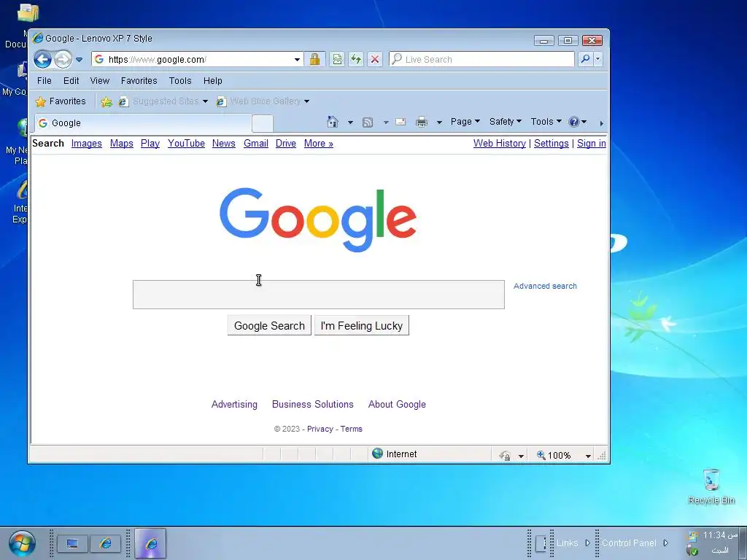The width and height of the screenshot is (747, 560).
Task: Click the security lock icon
Action: click(x=315, y=59)
